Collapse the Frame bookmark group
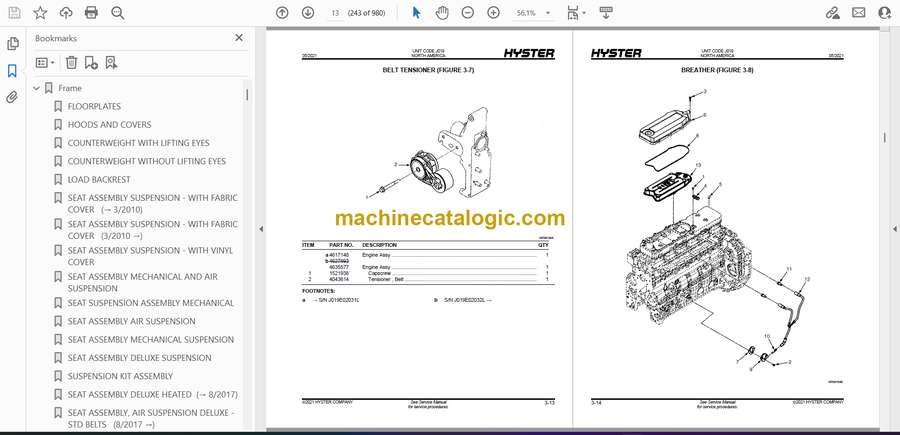The image size is (900, 435). coord(37,88)
